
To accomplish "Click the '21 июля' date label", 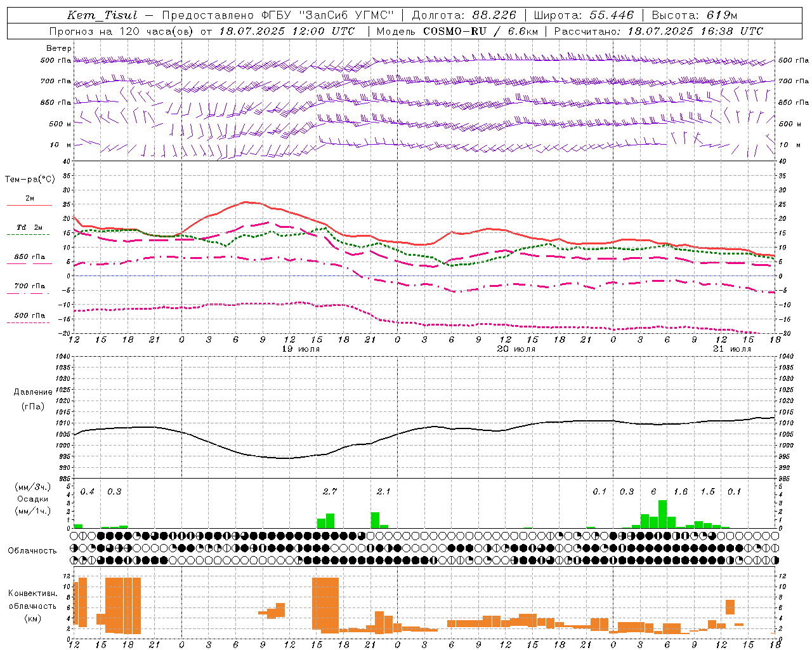I will point(732,349).
